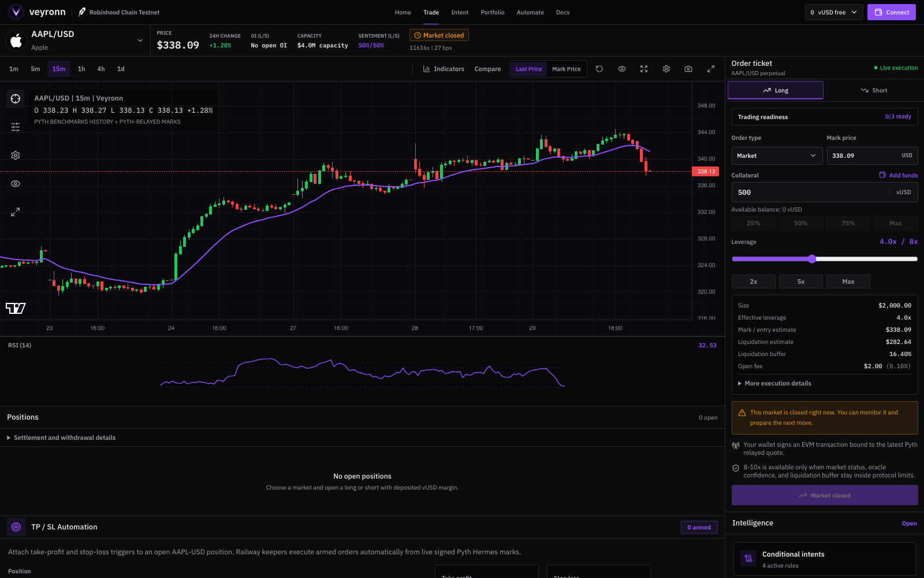This screenshot has height=578, width=924.
Task: Take a chart snapshot with the camera icon
Action: point(688,69)
